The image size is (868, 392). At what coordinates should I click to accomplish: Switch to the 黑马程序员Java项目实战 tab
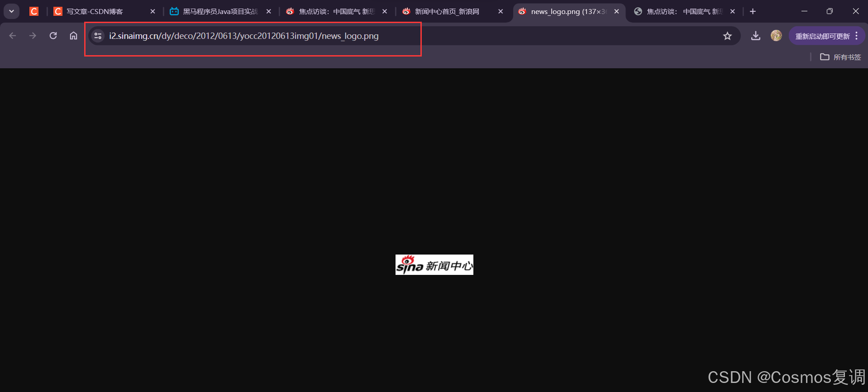coord(220,11)
